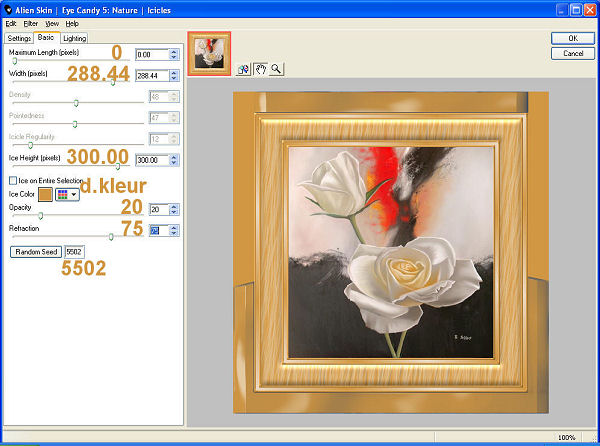600x446 pixels.
Task: Select the preview color picker tool icon
Action: (x=243, y=69)
